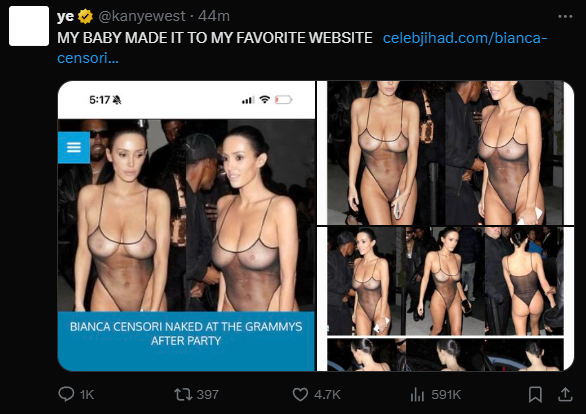Viewport: 586px width, 414px height.
Task: Open view analytics bar chart icon
Action: pos(417,395)
